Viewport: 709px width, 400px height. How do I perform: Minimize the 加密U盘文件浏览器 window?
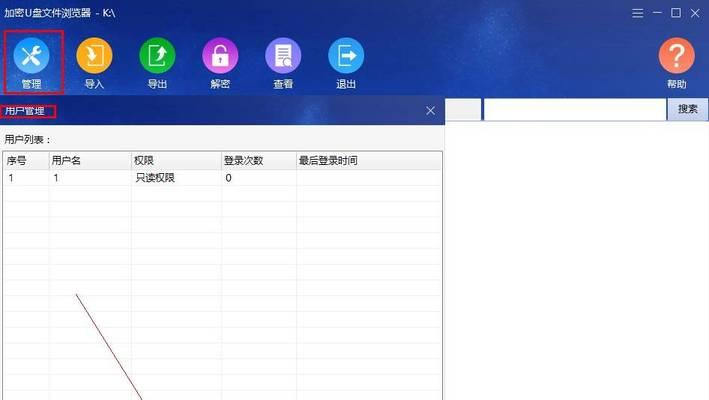coord(657,13)
